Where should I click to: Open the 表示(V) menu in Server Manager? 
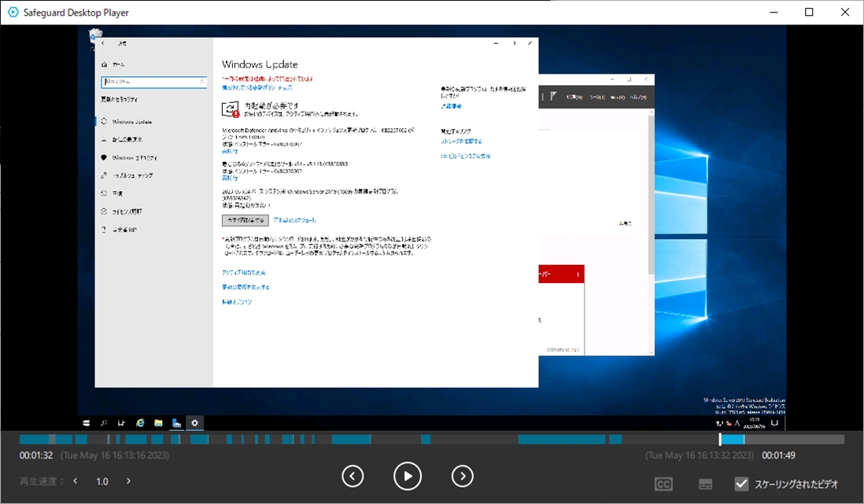(618, 97)
